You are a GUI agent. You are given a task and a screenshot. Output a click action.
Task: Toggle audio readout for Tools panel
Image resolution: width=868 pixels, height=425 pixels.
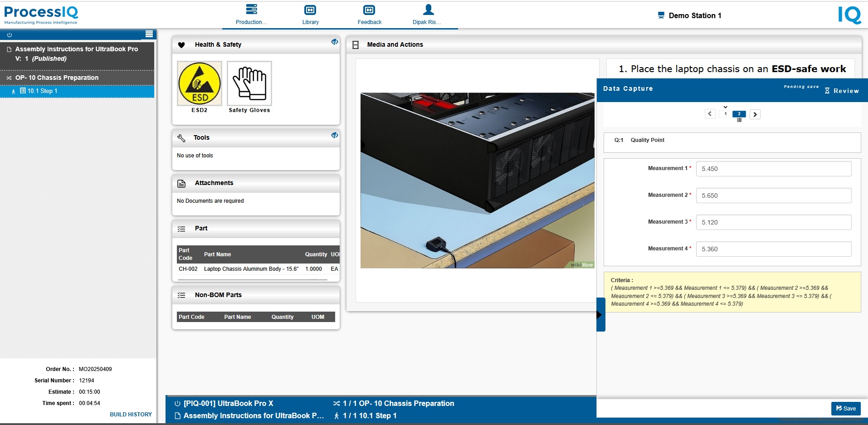[x=334, y=135]
